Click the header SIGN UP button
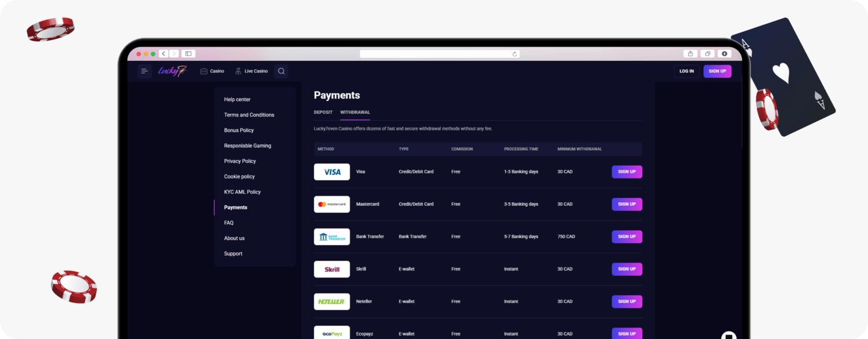Screen dimensions: 868x339 click(x=718, y=71)
